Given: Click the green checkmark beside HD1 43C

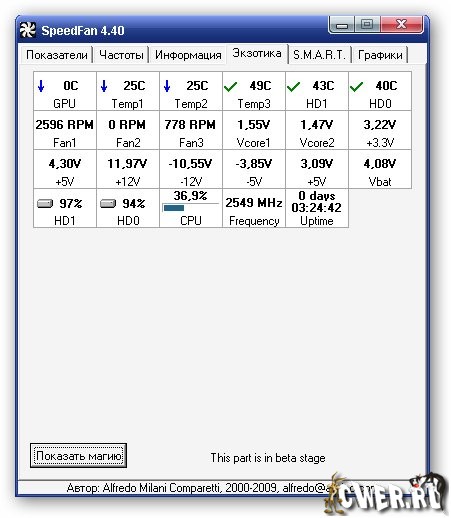Looking at the screenshot, I should click(293, 87).
